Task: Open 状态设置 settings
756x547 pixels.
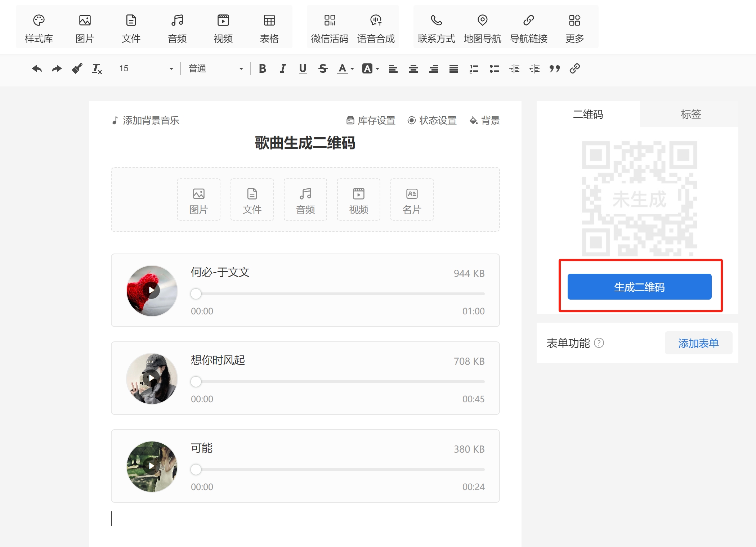Action: (432, 120)
